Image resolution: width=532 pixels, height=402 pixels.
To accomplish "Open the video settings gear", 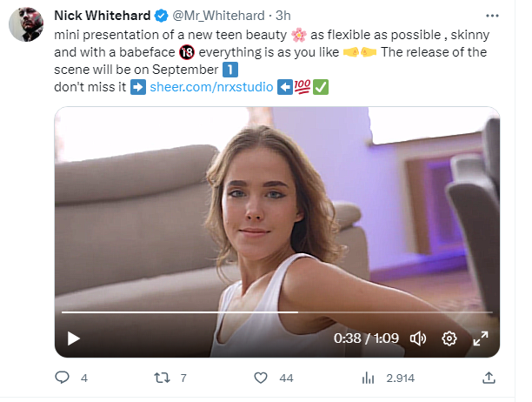I will click(x=449, y=338).
